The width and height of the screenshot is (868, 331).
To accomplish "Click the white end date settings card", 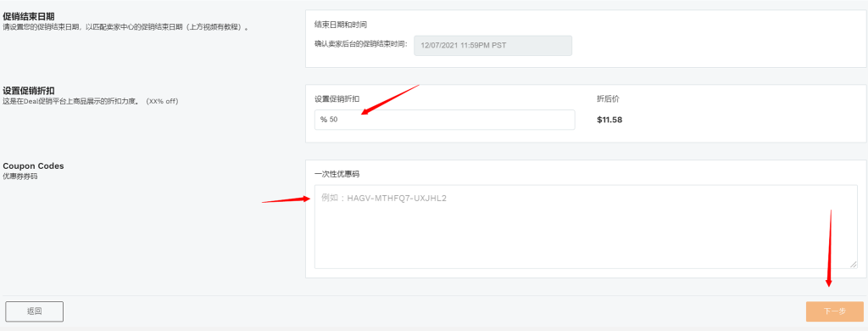I will pos(586,39).
